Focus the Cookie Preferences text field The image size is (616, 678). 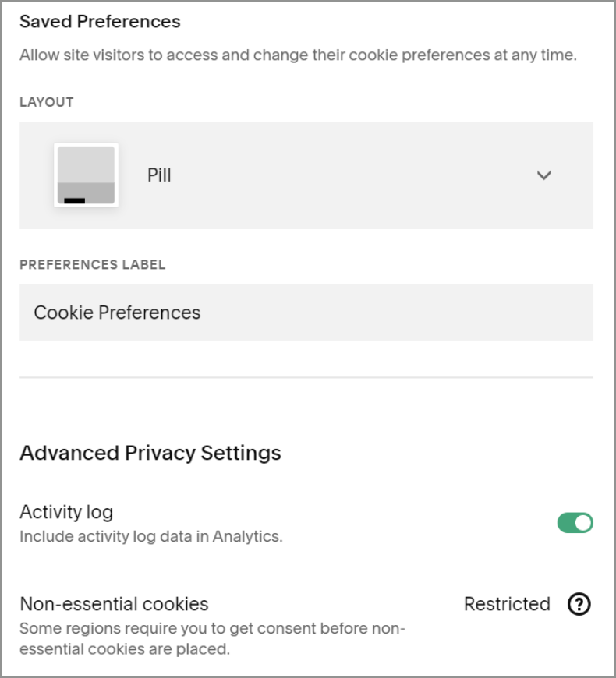[234, 313]
